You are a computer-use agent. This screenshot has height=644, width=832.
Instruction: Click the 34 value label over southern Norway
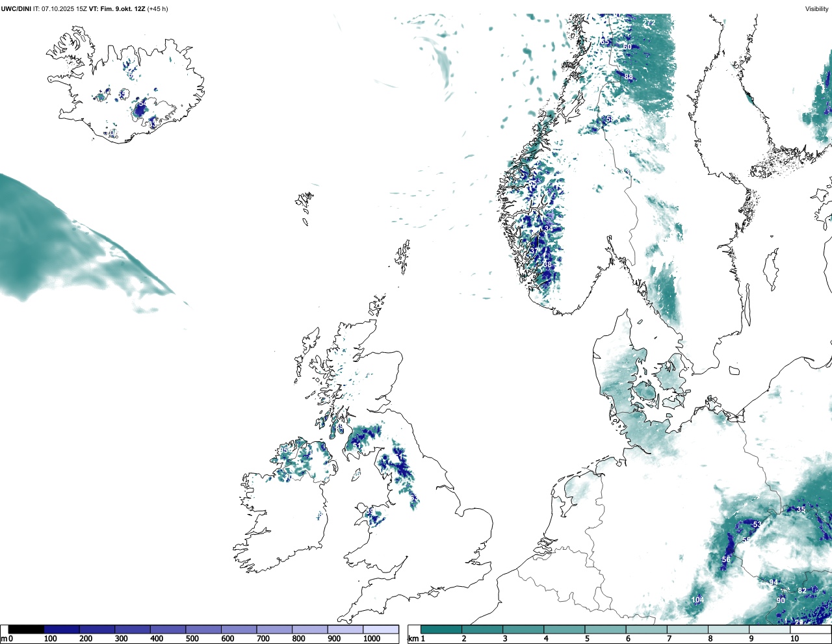click(547, 229)
